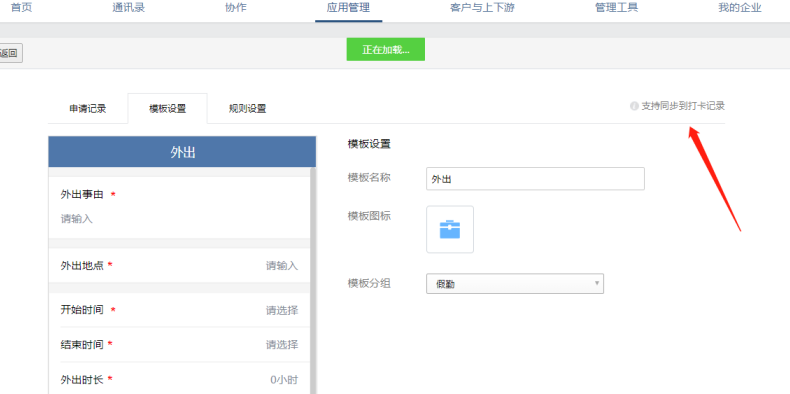790x394 pixels.
Task: Click the 外出事由 field label
Action: click(x=82, y=194)
